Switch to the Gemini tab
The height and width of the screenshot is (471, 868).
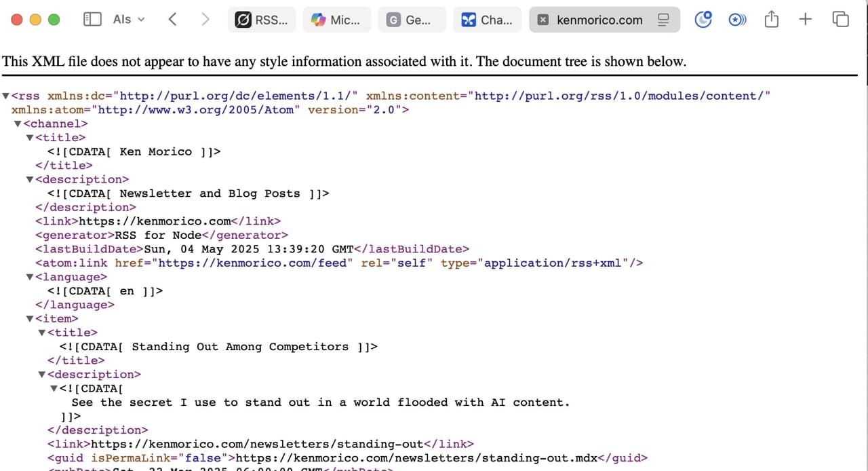click(x=412, y=20)
